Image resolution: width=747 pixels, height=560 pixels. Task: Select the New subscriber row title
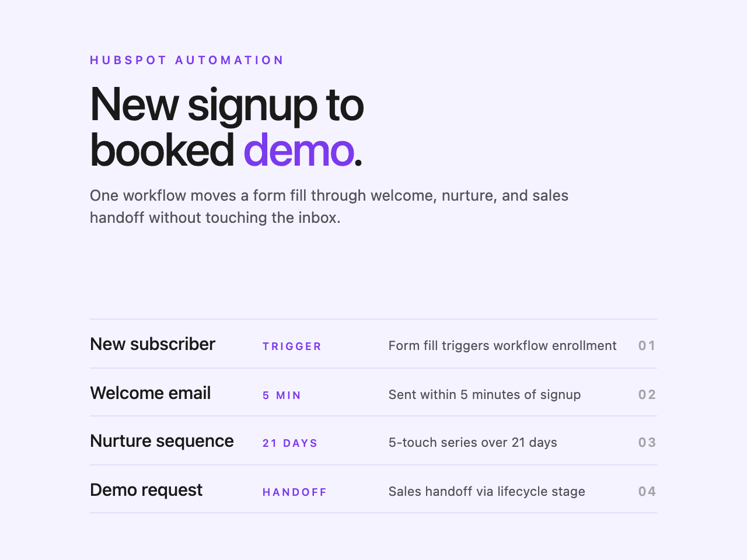[x=152, y=344]
